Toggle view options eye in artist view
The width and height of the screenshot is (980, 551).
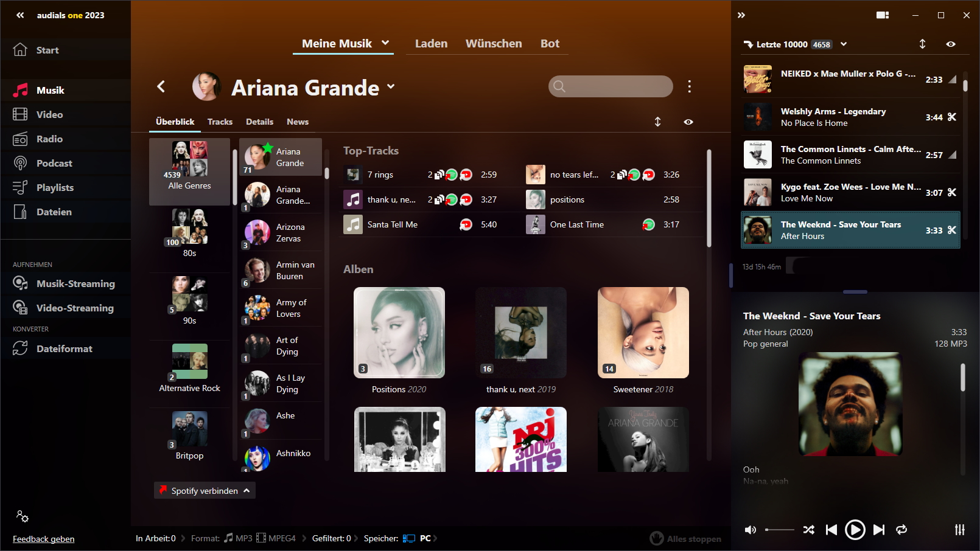pos(688,122)
